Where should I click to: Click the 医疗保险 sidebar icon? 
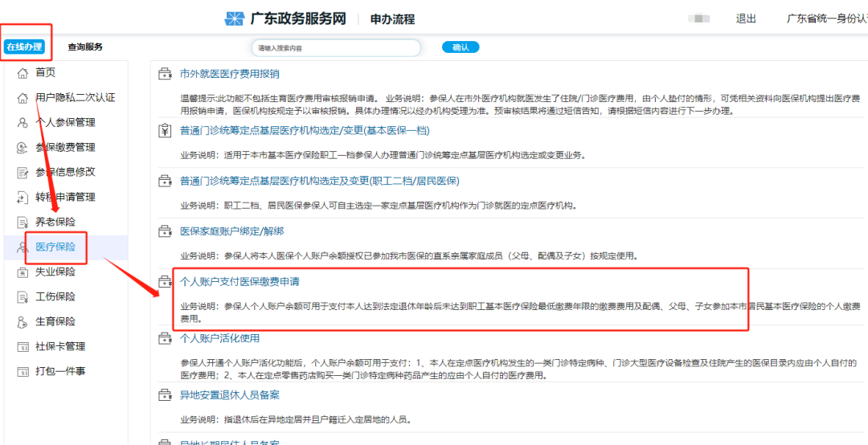pos(23,247)
